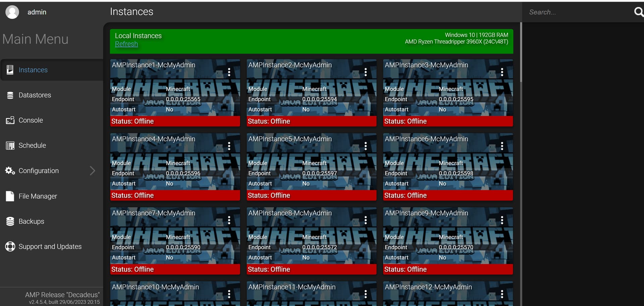Click endpoint 0.0.0.0:25598 value
The width and height of the screenshot is (644, 306).
456,173
